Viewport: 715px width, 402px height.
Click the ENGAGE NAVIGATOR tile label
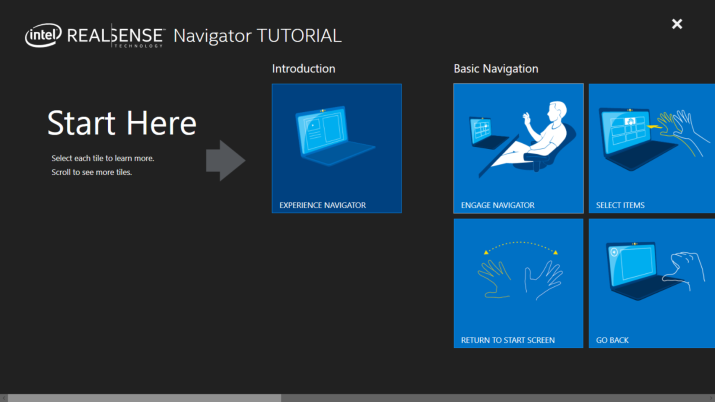pyautogui.click(x=498, y=205)
